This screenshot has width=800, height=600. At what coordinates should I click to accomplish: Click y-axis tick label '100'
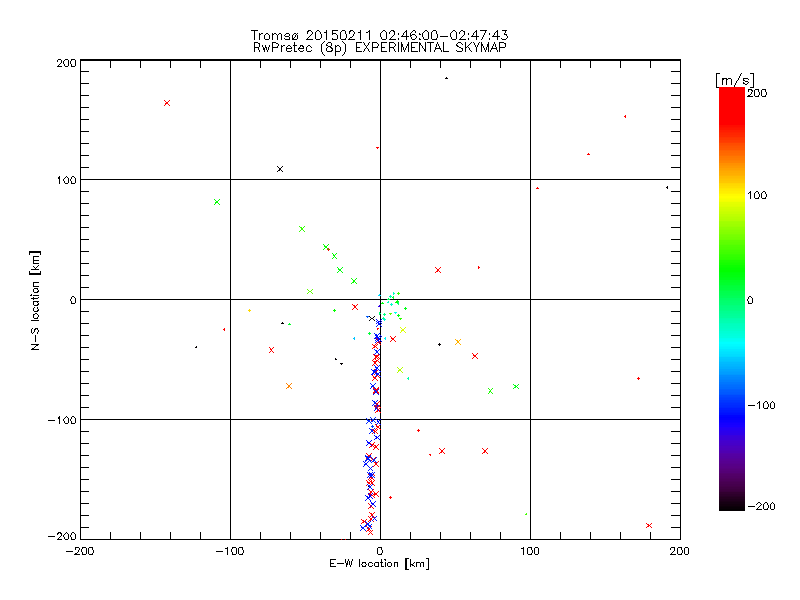click(66, 180)
